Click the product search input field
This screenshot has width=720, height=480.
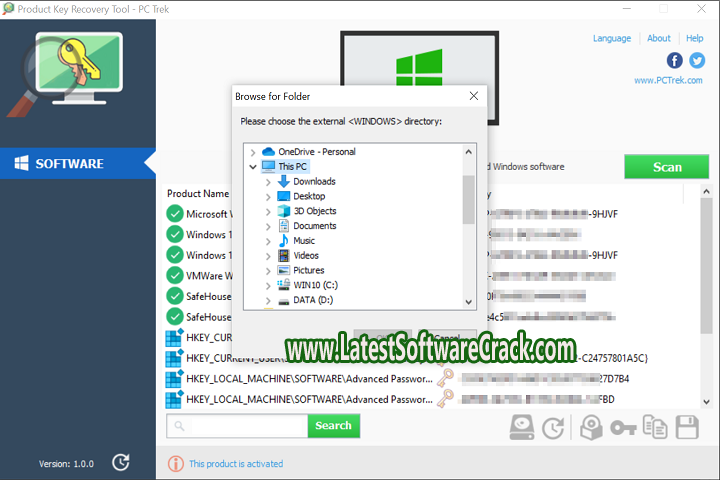coord(246,426)
